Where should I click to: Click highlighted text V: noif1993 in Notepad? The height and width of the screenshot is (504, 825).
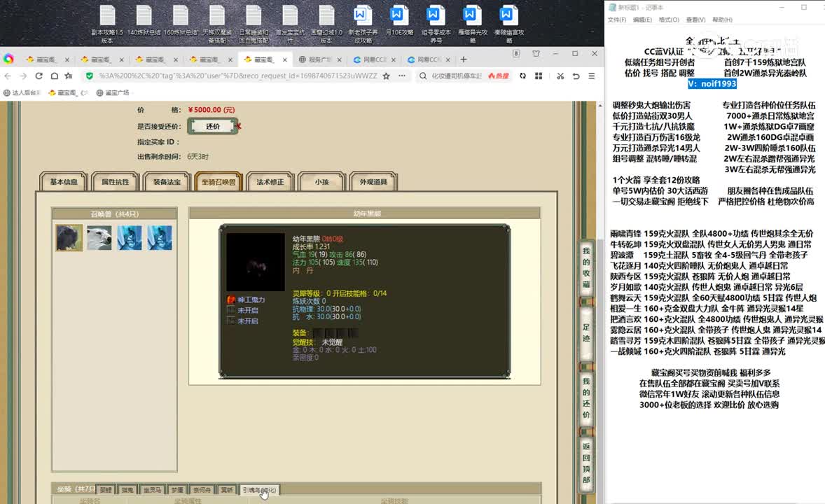coord(712,83)
